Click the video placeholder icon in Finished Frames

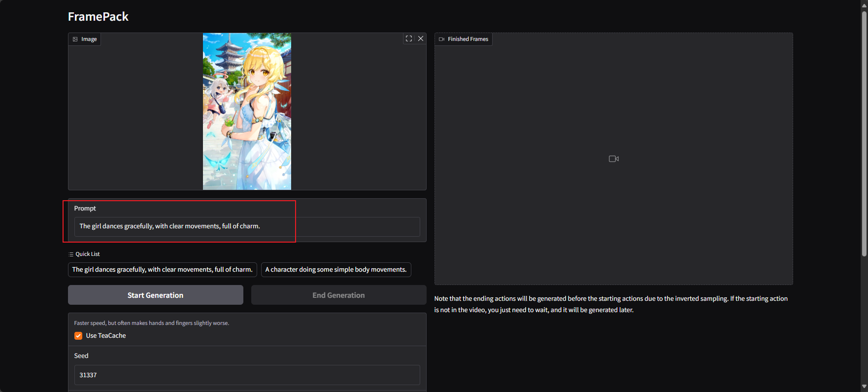pos(614,159)
